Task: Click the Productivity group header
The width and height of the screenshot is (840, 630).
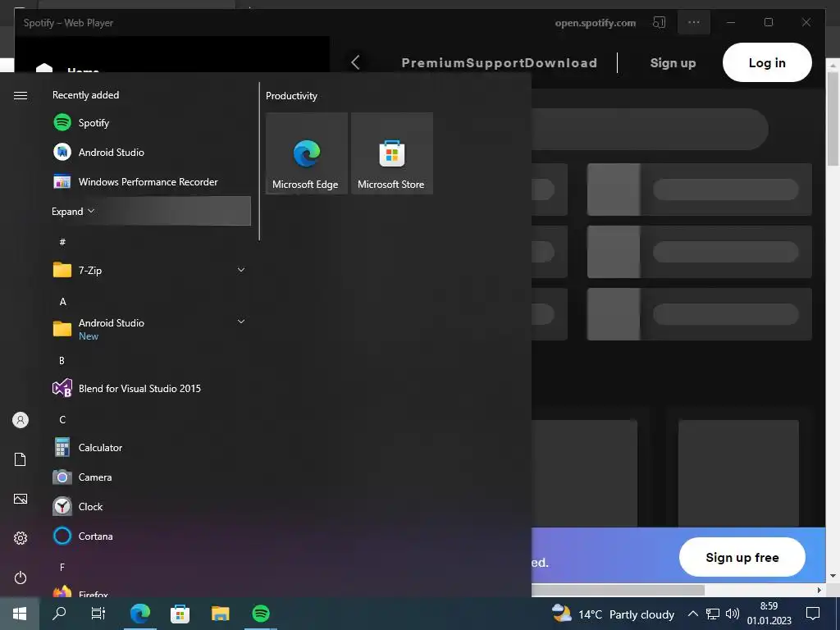Action: [291, 96]
